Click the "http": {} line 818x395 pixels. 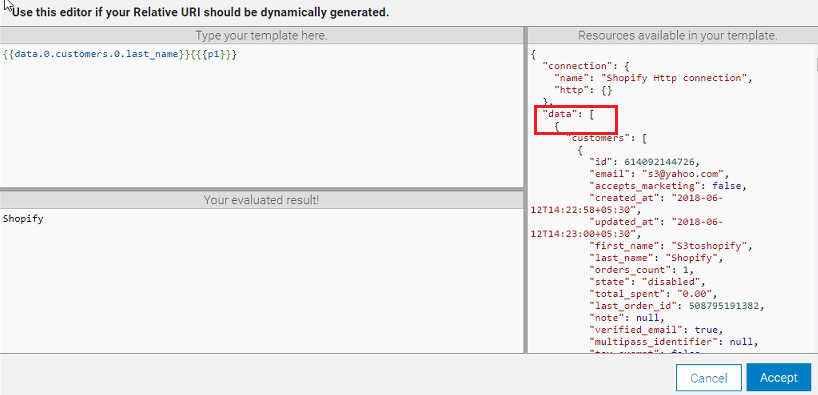tap(583, 90)
